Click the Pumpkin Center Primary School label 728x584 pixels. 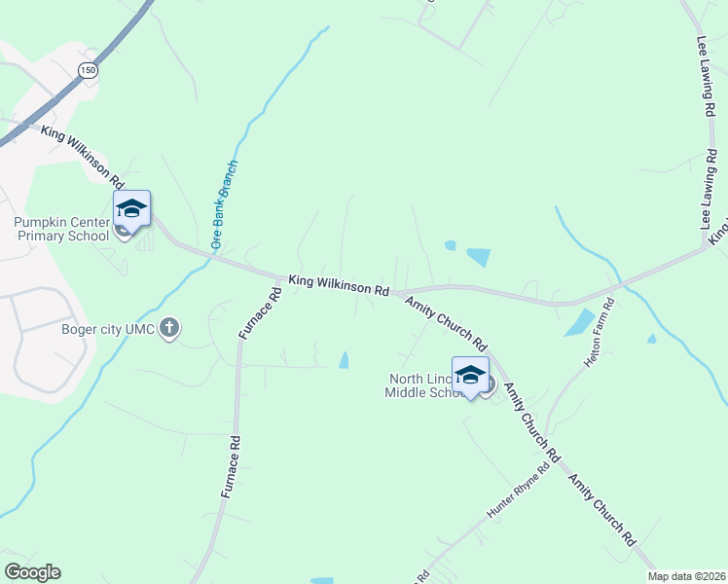62,230
